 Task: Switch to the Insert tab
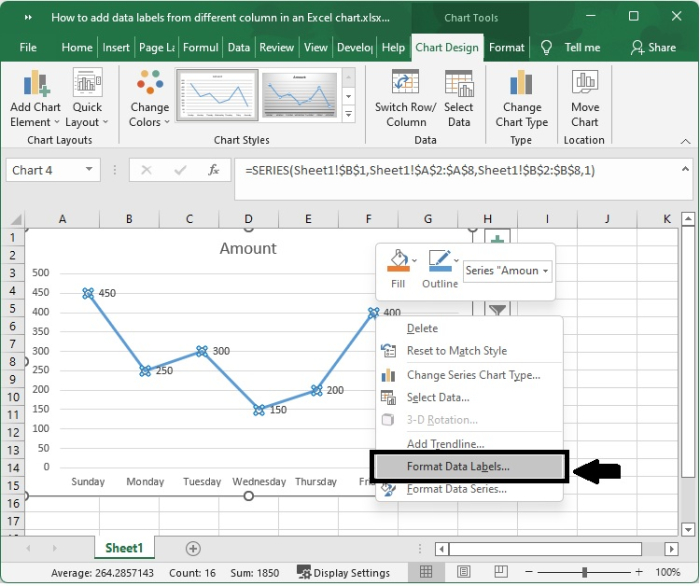pyautogui.click(x=116, y=47)
